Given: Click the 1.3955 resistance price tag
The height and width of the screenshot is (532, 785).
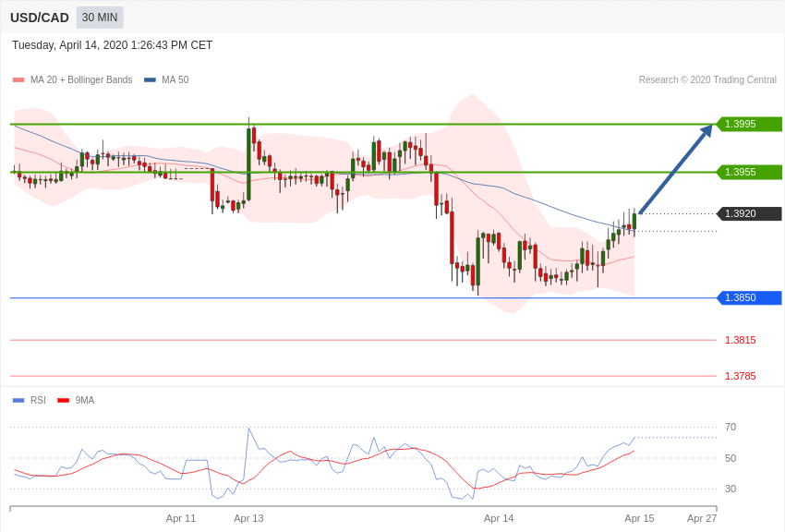Looking at the screenshot, I should point(750,172).
